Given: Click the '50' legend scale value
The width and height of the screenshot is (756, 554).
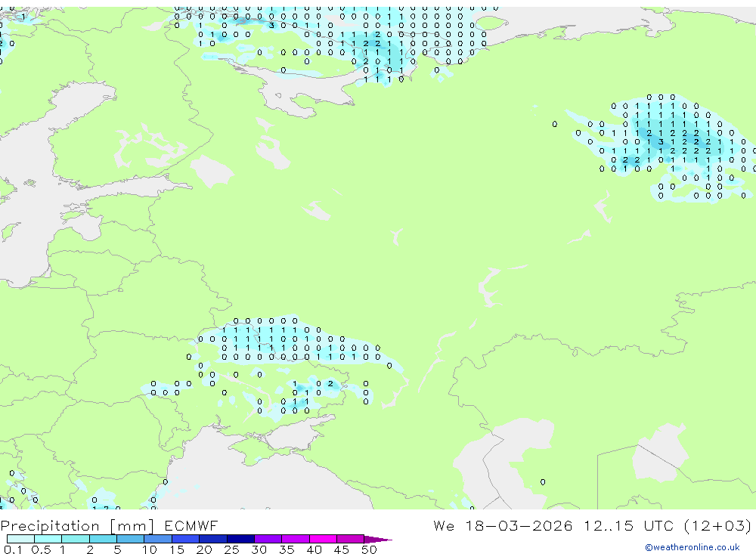Looking at the screenshot, I should (x=369, y=549).
